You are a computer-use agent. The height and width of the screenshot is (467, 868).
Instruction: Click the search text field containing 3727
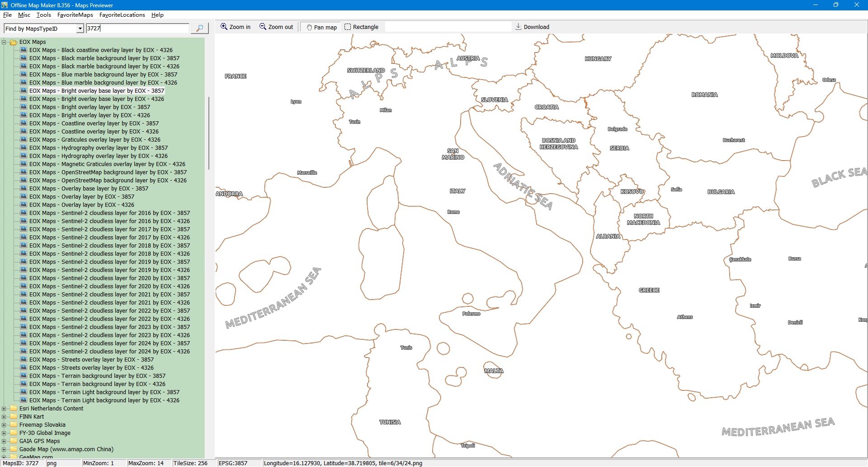(x=137, y=29)
